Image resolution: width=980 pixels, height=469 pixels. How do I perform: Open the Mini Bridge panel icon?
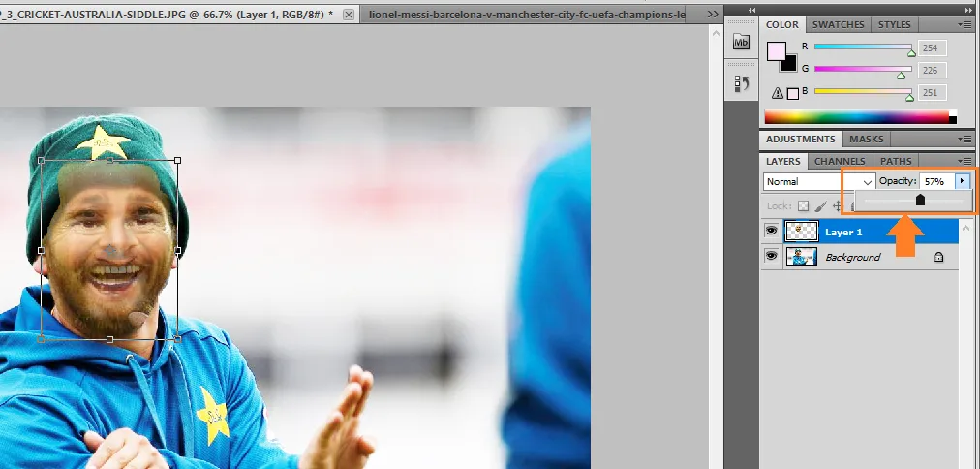click(x=741, y=43)
